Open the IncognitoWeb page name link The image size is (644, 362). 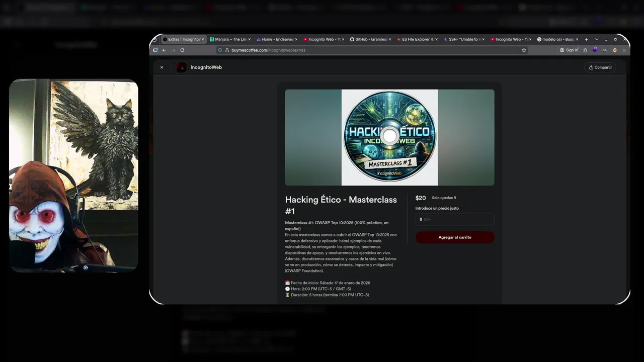[206, 67]
